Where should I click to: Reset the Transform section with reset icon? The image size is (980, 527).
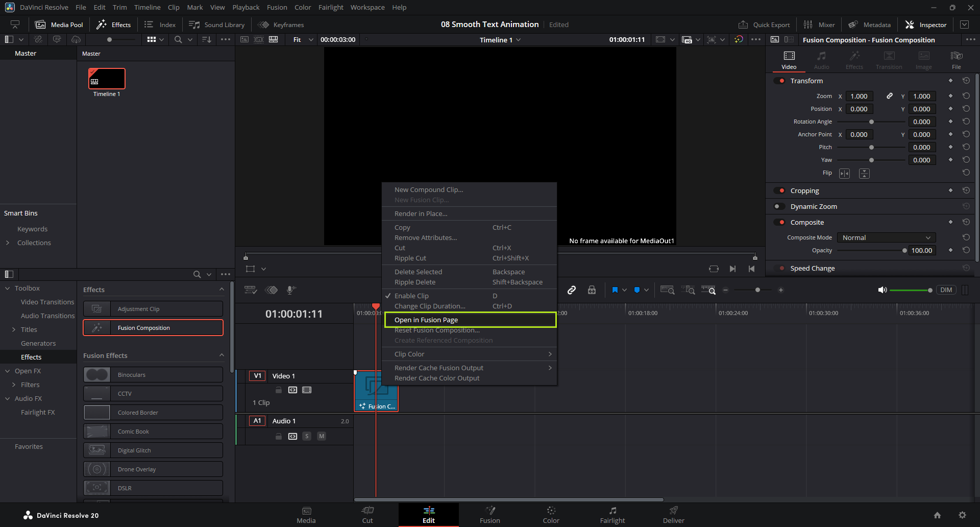tap(966, 81)
